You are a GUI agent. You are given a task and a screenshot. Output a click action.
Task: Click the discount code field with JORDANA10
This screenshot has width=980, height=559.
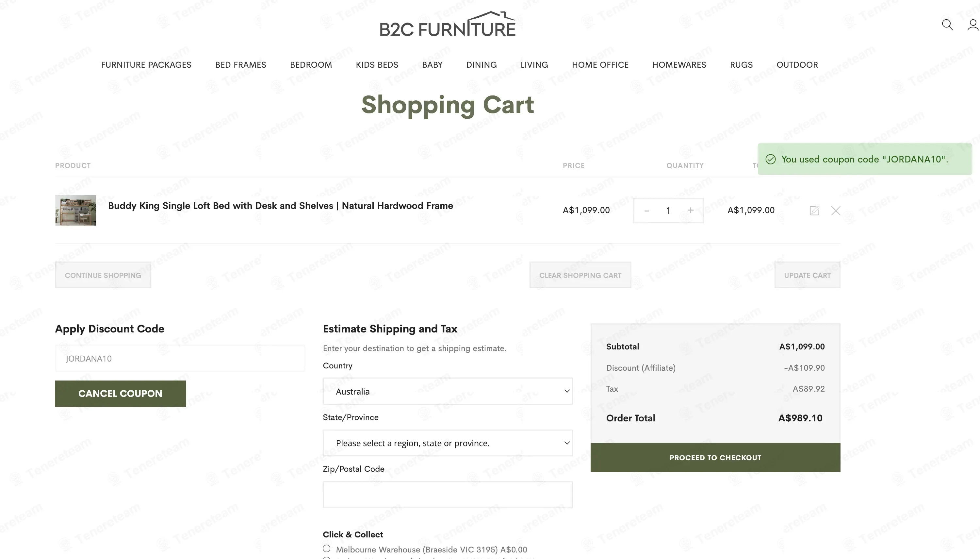[180, 358]
